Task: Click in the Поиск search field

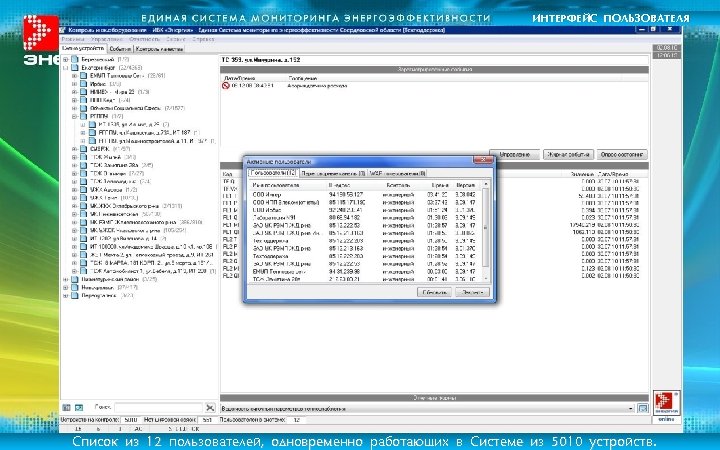Action: coord(158,407)
